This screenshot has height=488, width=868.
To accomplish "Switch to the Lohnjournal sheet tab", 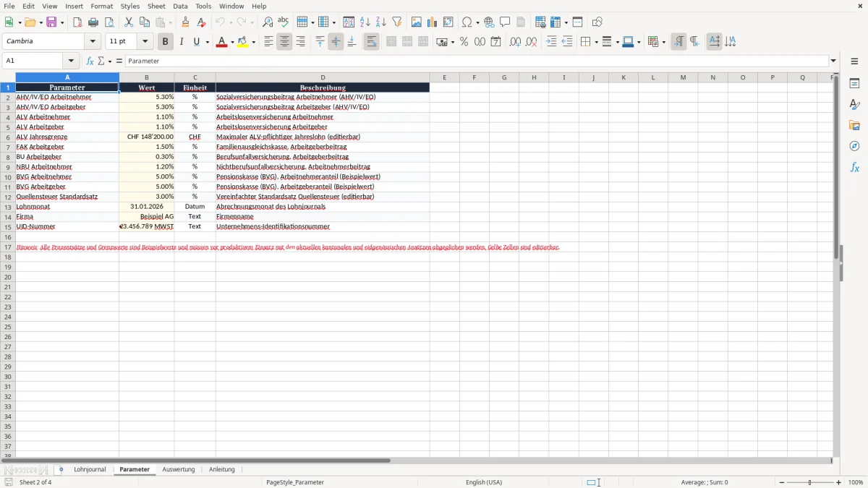I will (x=90, y=470).
